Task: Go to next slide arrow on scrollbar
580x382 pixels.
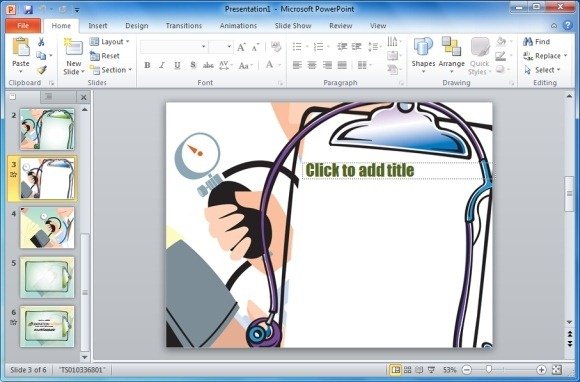Action: point(570,344)
